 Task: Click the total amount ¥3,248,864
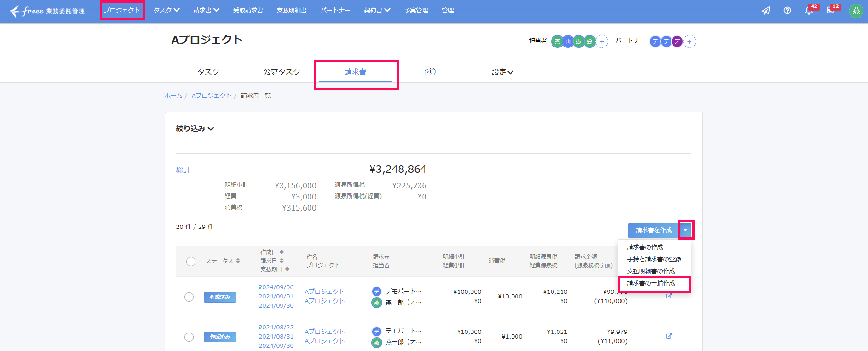point(398,170)
